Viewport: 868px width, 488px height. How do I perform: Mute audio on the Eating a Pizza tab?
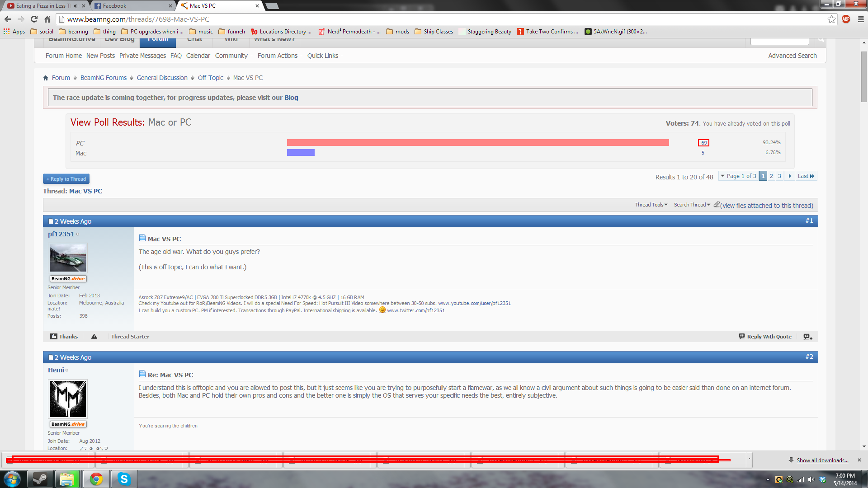76,6
